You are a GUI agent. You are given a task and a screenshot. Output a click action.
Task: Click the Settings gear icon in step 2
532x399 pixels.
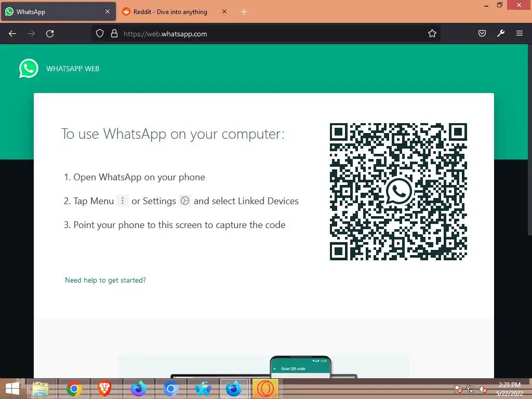(x=184, y=201)
